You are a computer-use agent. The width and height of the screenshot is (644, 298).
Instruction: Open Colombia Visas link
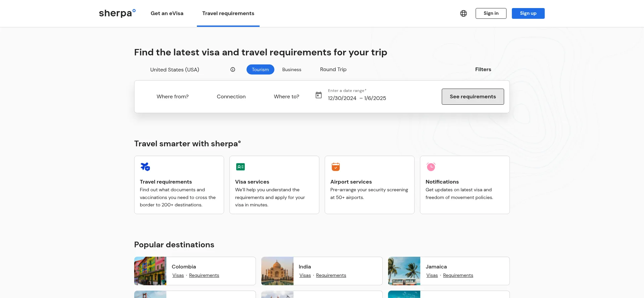tap(178, 276)
